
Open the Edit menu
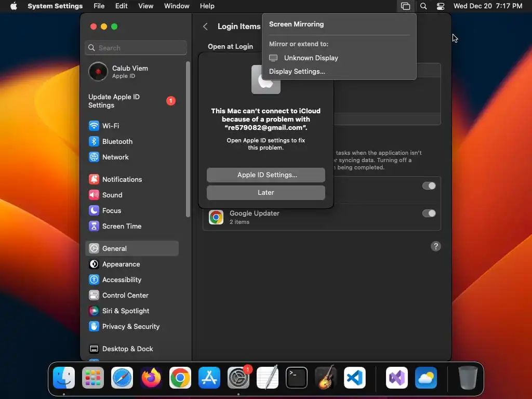[122, 6]
